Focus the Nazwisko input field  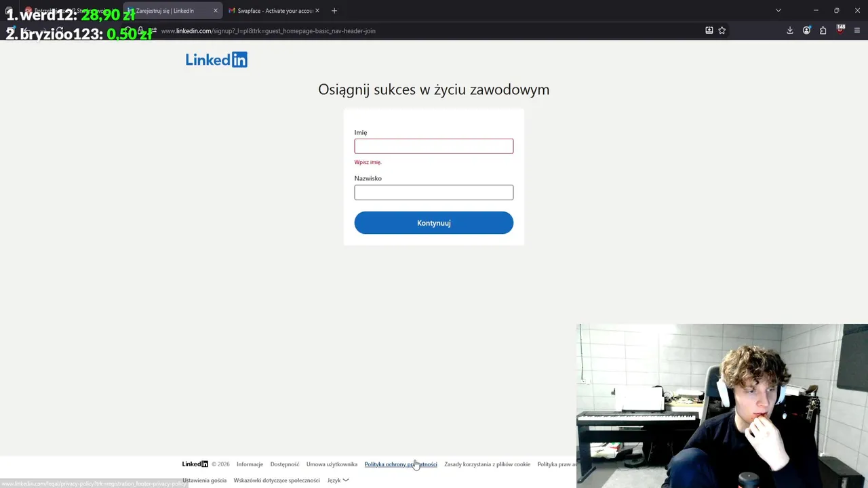point(434,192)
